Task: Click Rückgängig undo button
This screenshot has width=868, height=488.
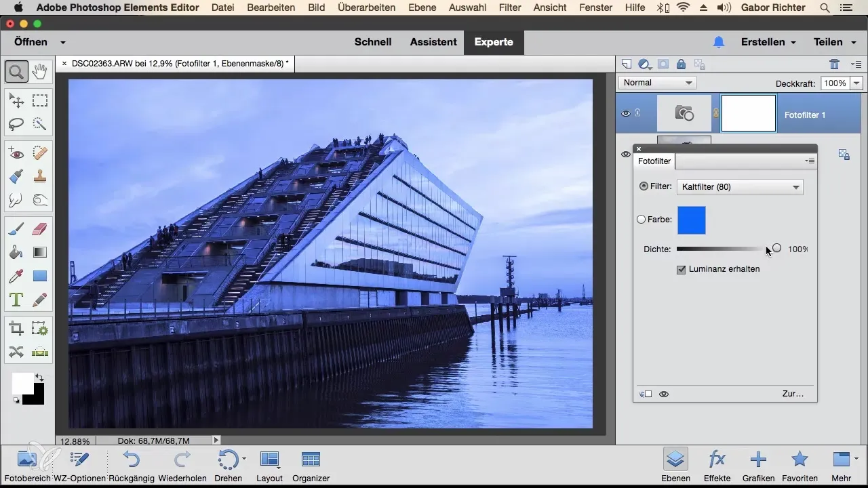Action: (132, 466)
